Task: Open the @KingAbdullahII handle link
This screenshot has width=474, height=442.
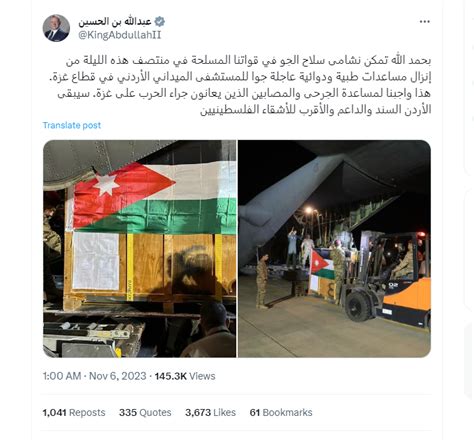Action: pos(120,35)
